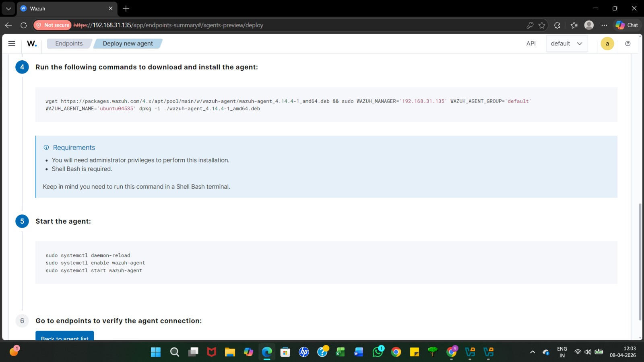The image size is (644, 362).
Task: Open Task View on the taskbar
Action: point(193,352)
